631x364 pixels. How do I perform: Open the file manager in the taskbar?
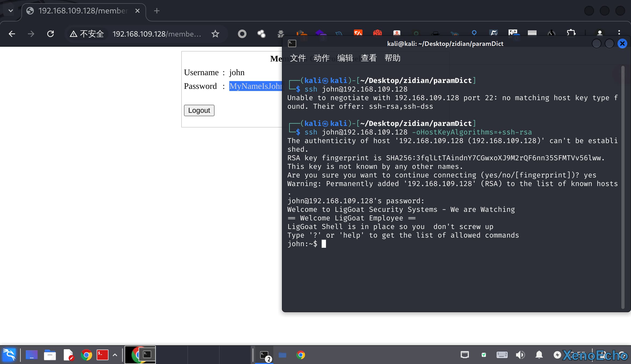pyautogui.click(x=50, y=355)
